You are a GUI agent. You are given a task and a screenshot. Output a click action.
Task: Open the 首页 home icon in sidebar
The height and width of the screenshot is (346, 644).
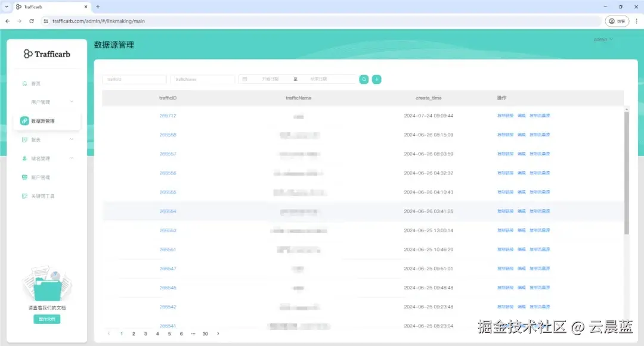(24, 83)
